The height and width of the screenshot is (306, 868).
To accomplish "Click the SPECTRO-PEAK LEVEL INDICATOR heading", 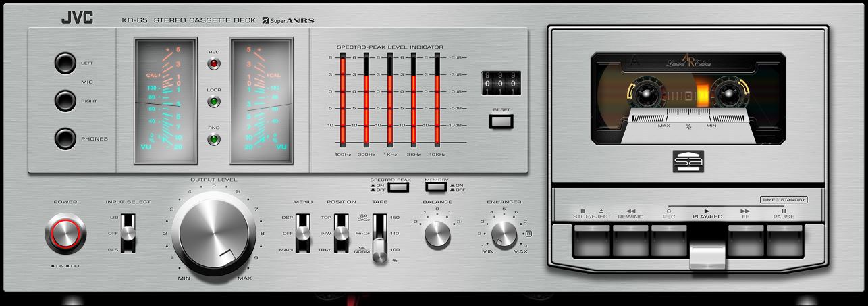I will pos(390,47).
